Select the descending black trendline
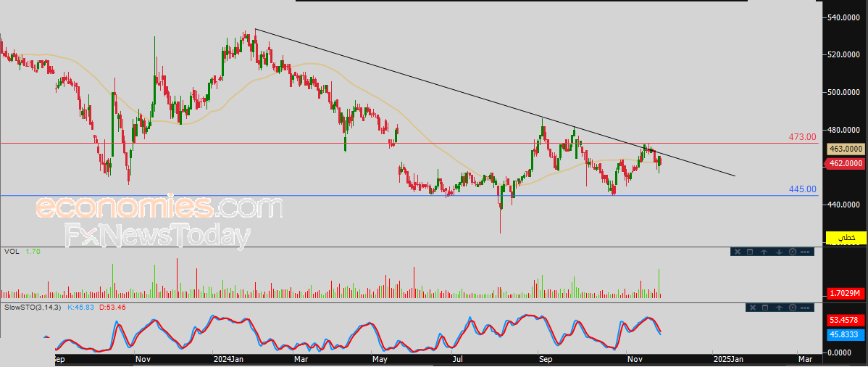This screenshot has height=367, width=868. coord(495,102)
